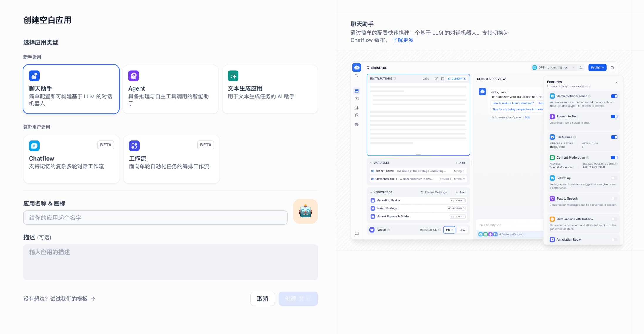Click the 取消 button

(x=262, y=299)
